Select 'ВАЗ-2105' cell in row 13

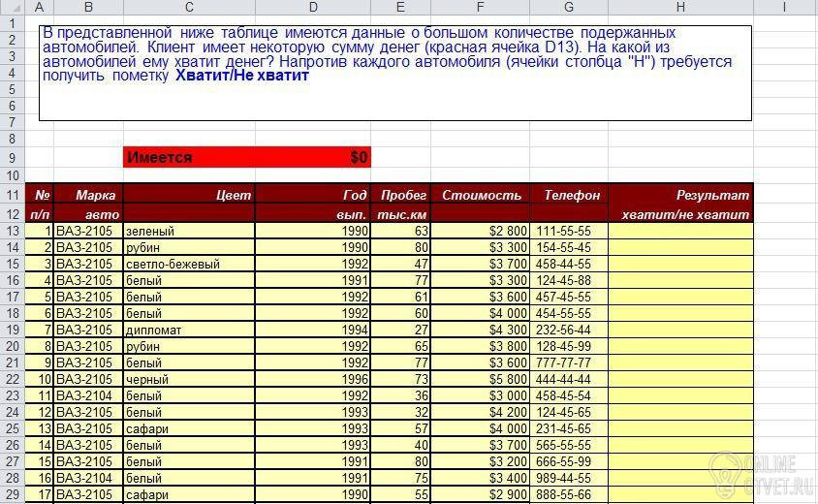pyautogui.click(x=89, y=231)
